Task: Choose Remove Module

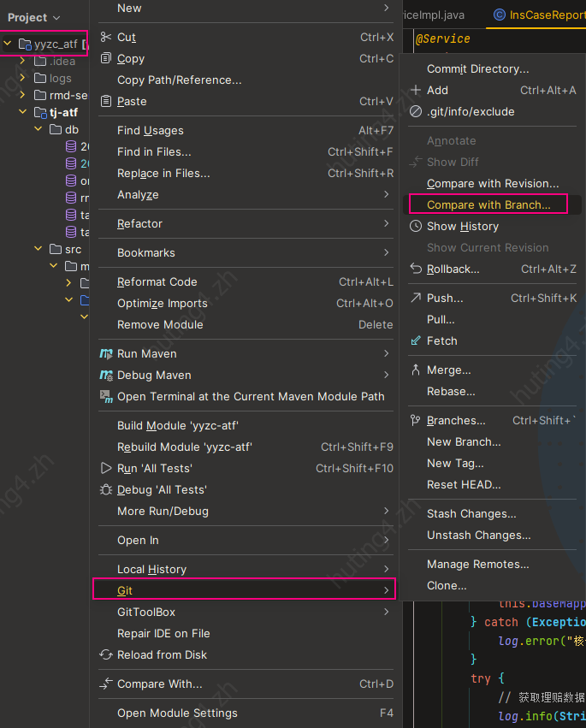Action: (x=246, y=324)
